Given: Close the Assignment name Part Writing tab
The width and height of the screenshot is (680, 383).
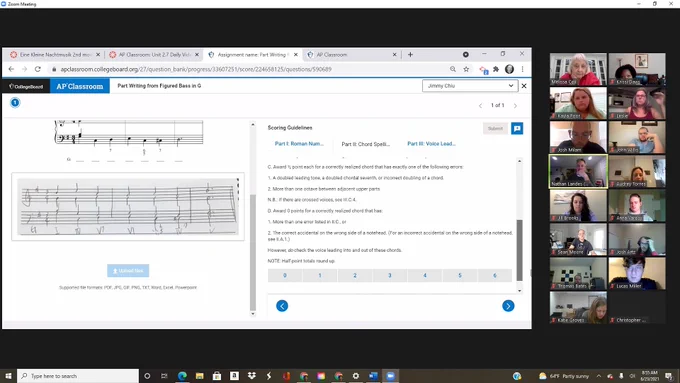Looking at the screenshot, I should [296, 55].
